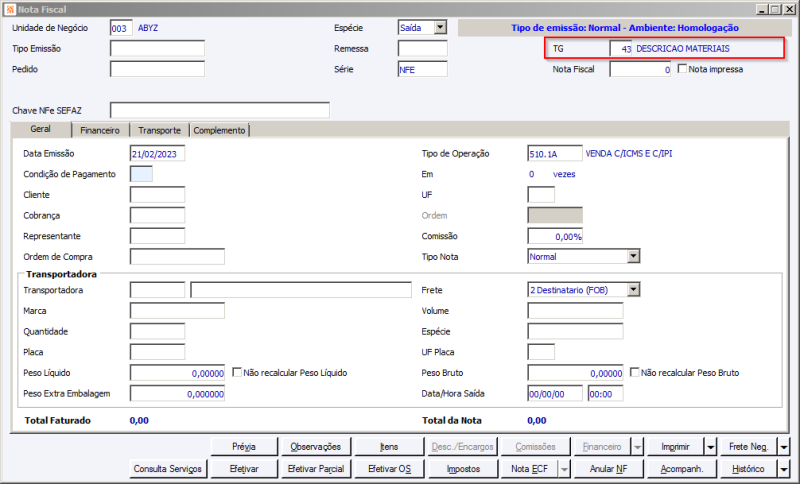Expand the Espécie Saída dropdown

coord(440,28)
